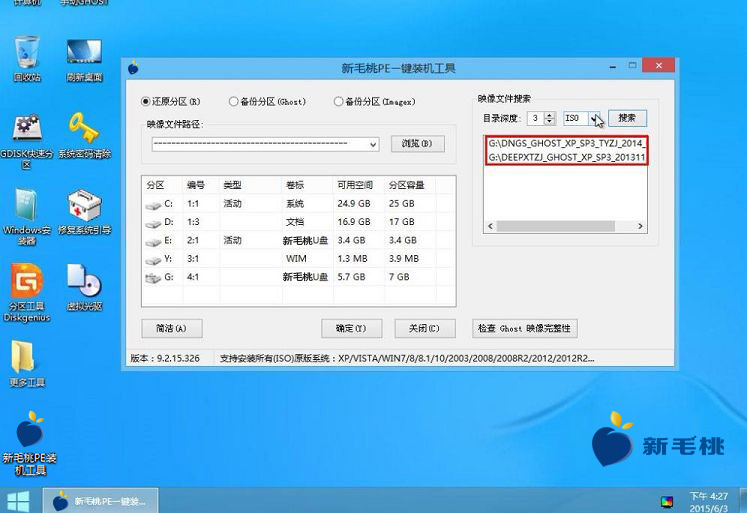Click the left arrow of results scrollbar
This screenshot has height=513, width=747.
click(x=491, y=226)
